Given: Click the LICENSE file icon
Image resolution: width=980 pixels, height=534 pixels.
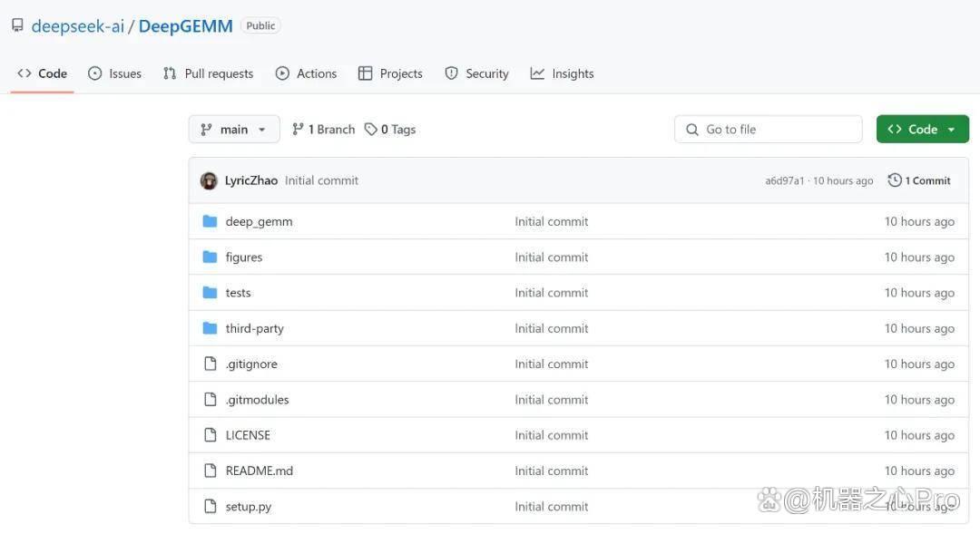Looking at the screenshot, I should pyautogui.click(x=211, y=434).
